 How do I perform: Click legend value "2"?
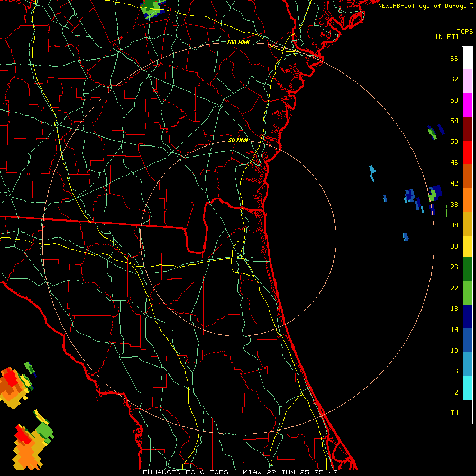(456, 392)
